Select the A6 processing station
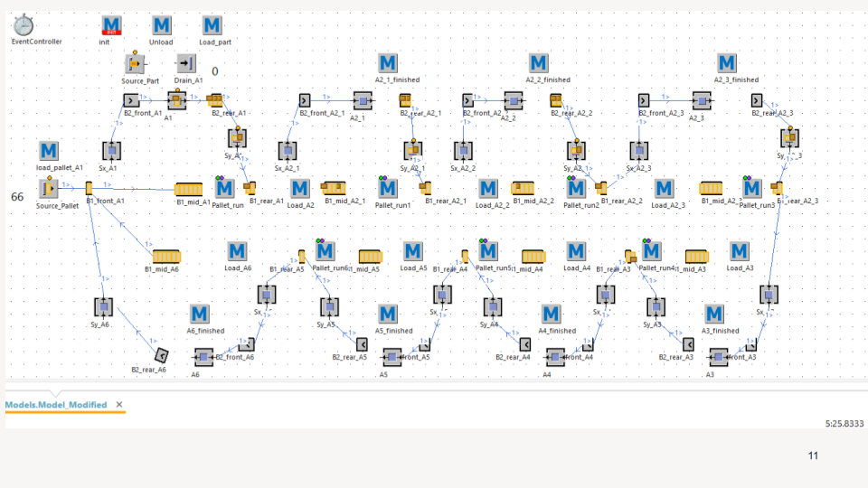868x488 pixels. (x=203, y=358)
